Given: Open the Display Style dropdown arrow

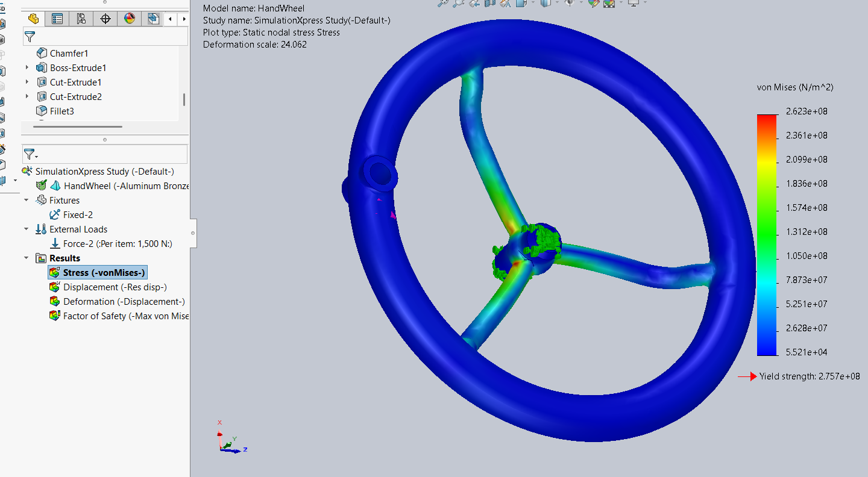Looking at the screenshot, I should [557, 2].
